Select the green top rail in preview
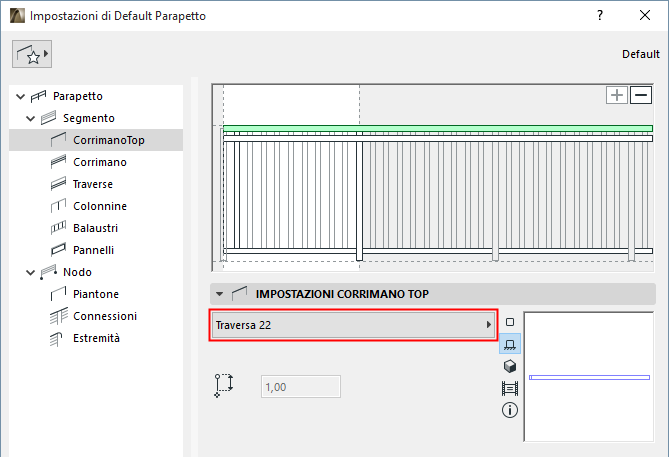 [x=438, y=128]
